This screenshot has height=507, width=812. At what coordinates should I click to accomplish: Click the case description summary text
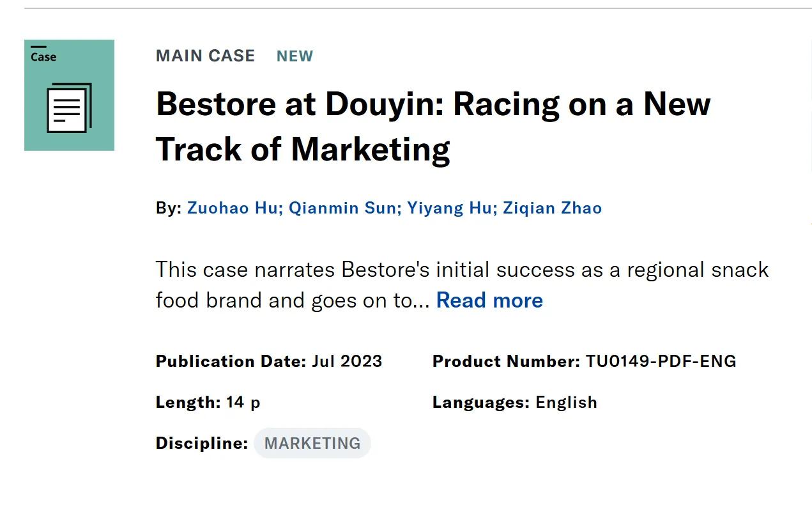(462, 285)
